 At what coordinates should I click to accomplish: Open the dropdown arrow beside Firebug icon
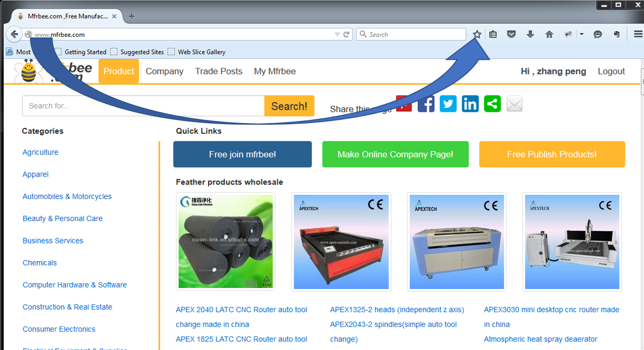pos(581,34)
